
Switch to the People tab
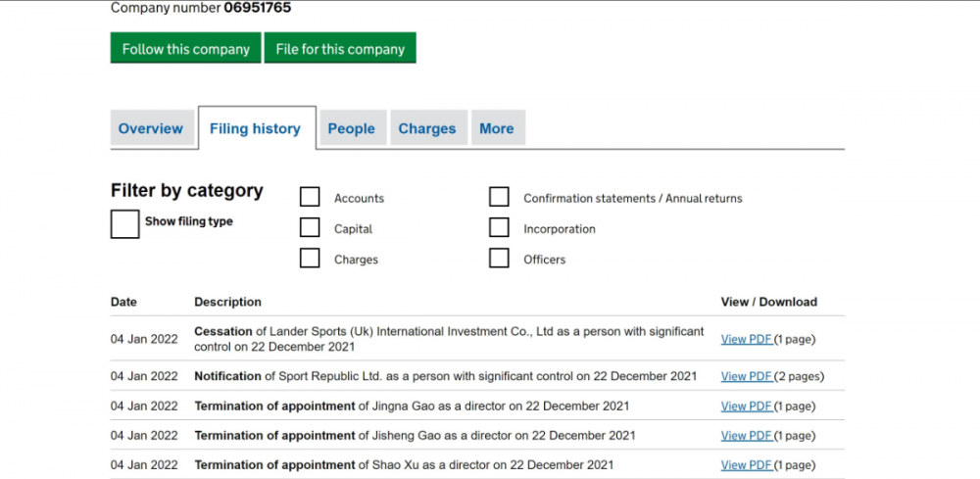[351, 128]
